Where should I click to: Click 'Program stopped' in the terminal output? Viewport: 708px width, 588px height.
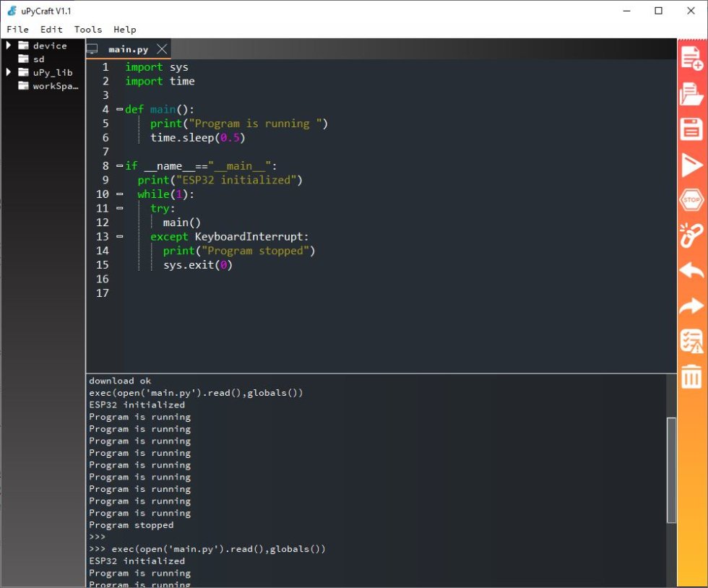click(x=131, y=524)
